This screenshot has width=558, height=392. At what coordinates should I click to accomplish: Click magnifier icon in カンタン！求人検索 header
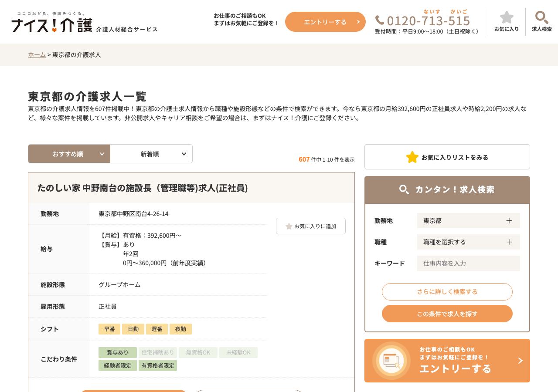point(404,189)
